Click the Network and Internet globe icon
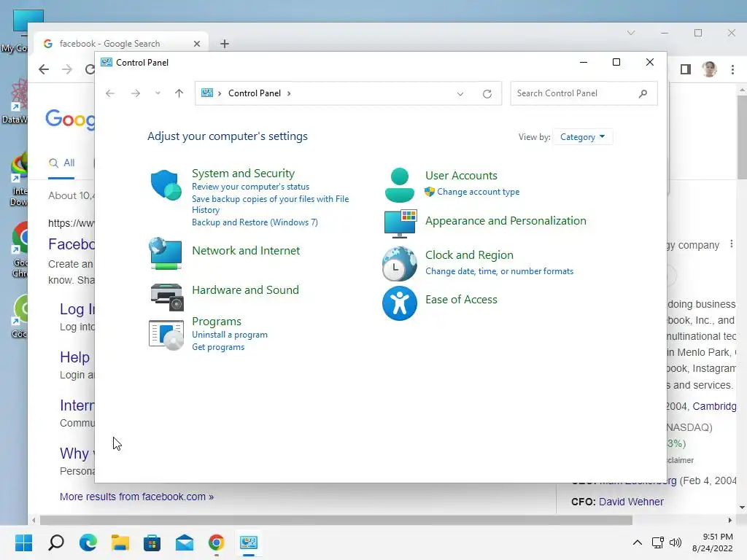The image size is (747, 560). (x=166, y=253)
